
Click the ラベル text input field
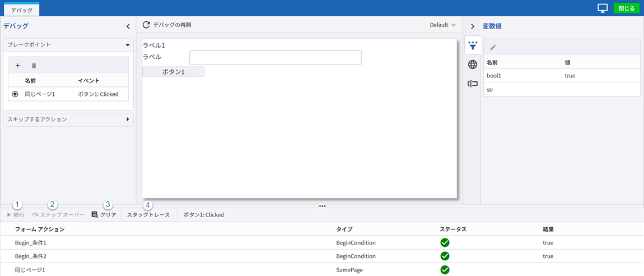(x=275, y=58)
